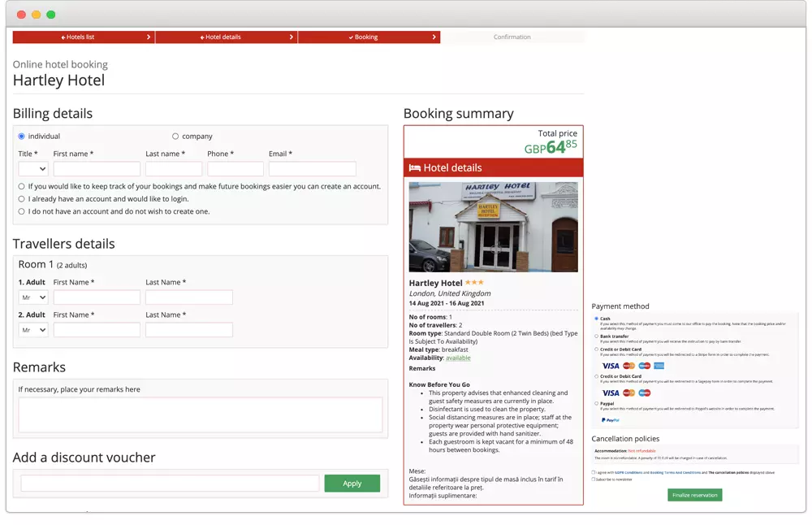
Task: Click the Visa logo in the Sagepay card row
Action: click(x=610, y=393)
